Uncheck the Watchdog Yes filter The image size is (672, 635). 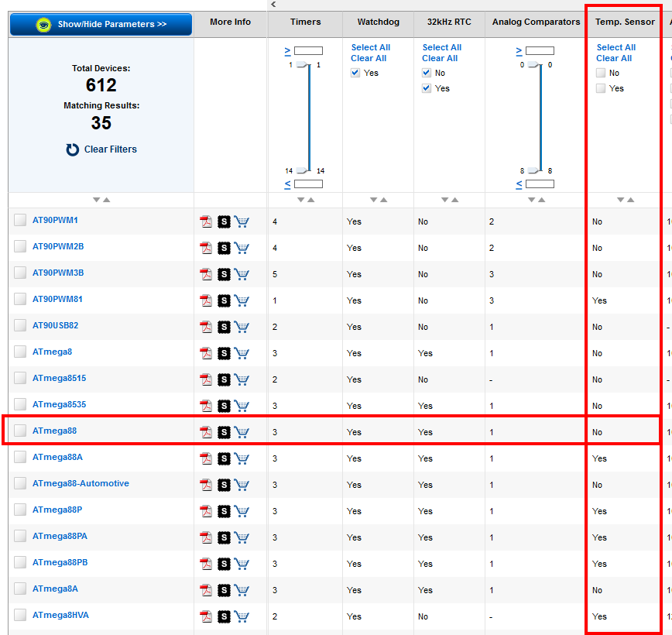click(x=355, y=73)
